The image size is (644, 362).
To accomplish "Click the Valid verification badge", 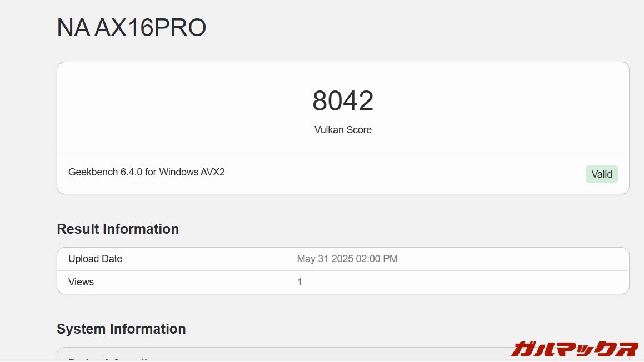I will click(x=602, y=174).
